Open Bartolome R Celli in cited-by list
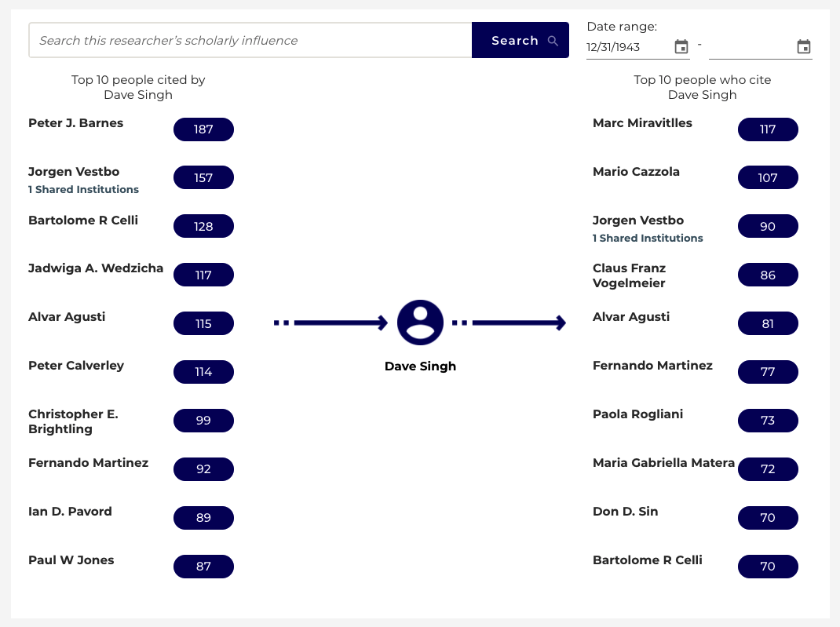The image size is (840, 627). [x=83, y=221]
